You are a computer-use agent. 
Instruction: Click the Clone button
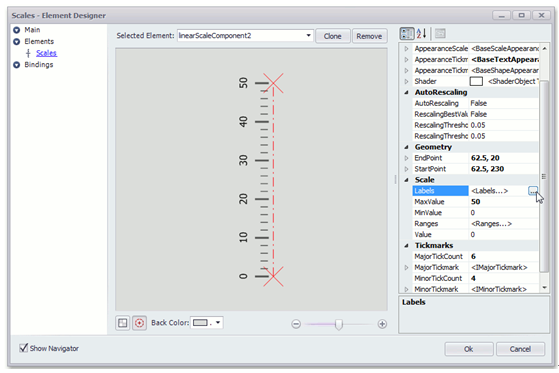point(333,36)
